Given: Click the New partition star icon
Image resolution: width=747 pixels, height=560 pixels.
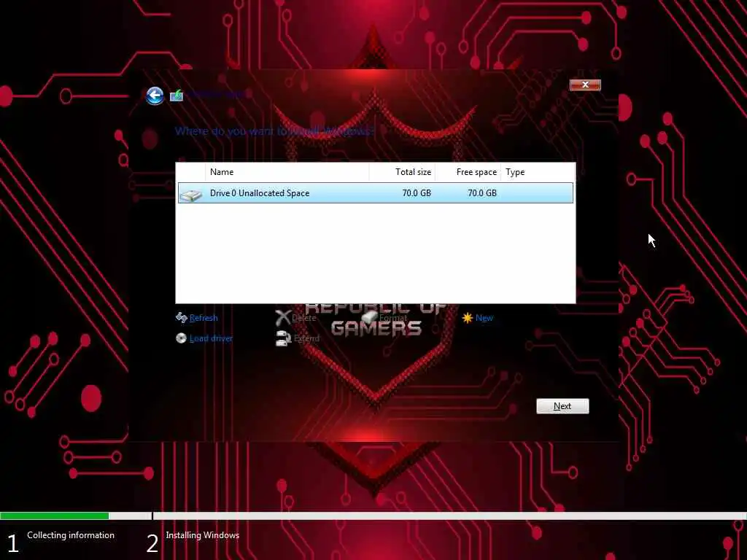Looking at the screenshot, I should click(x=468, y=318).
